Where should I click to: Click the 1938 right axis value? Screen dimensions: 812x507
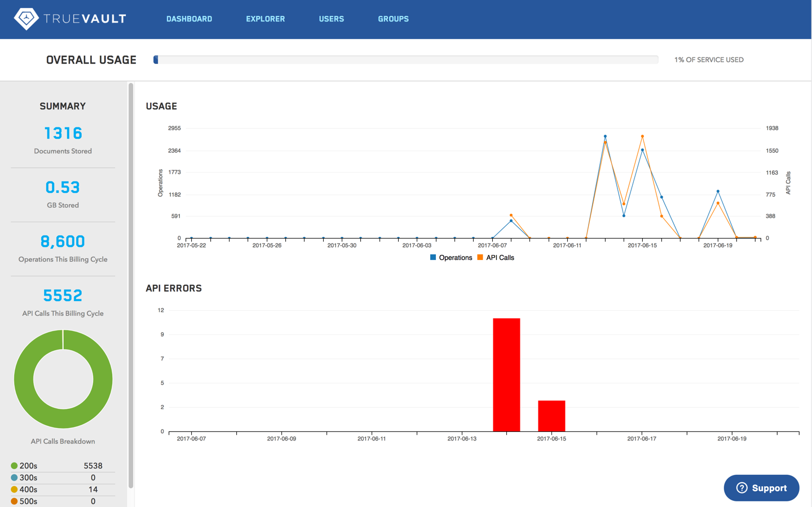coord(772,128)
